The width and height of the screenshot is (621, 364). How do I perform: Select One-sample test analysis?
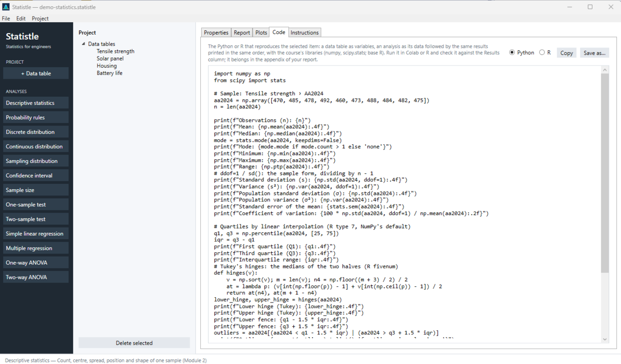pos(36,204)
